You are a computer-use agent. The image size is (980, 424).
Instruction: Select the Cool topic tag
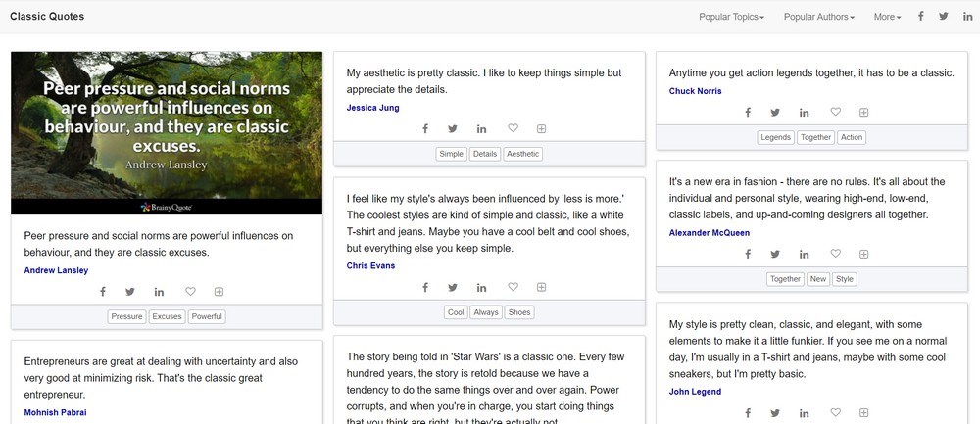click(x=457, y=312)
